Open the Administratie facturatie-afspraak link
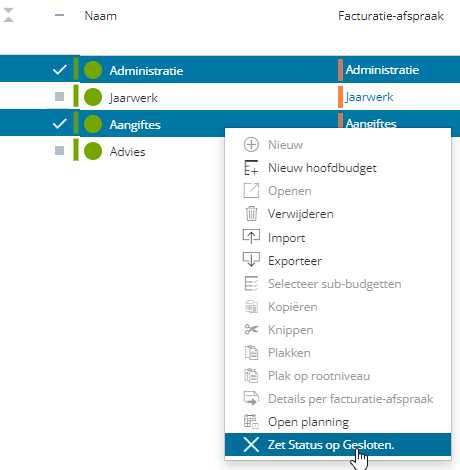 [382, 70]
